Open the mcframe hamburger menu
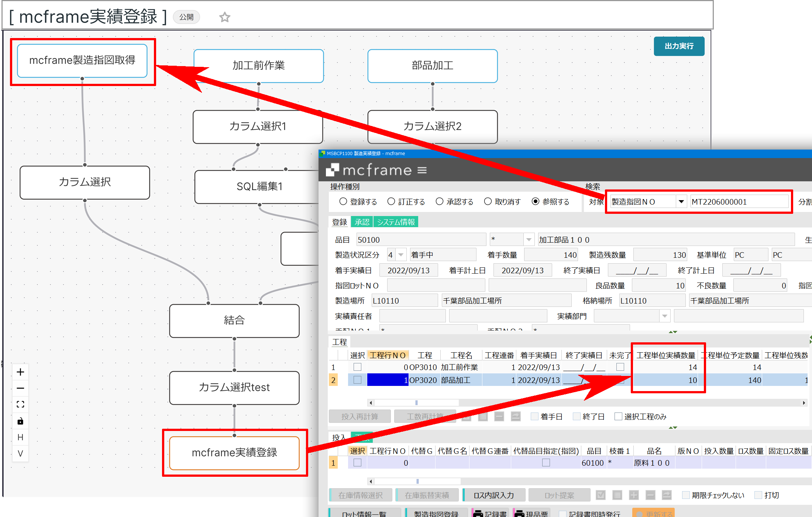The width and height of the screenshot is (812, 517). pos(422,170)
